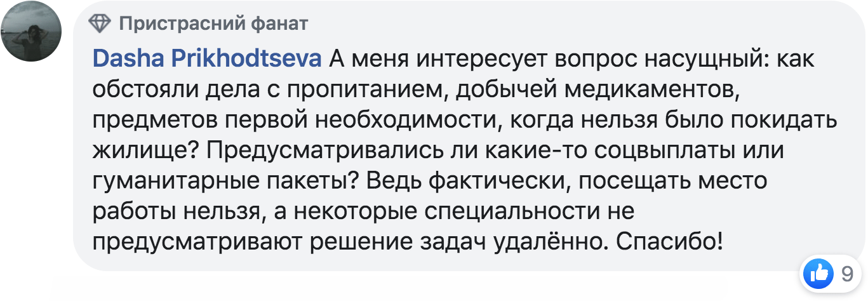868x301 pixels.
Task: Click the "Пристрасний фанат" badge label
Action: click(x=213, y=24)
